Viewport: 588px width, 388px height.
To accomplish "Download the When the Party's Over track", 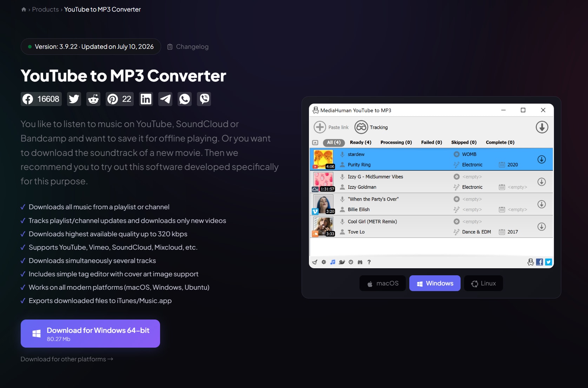I will 542,204.
